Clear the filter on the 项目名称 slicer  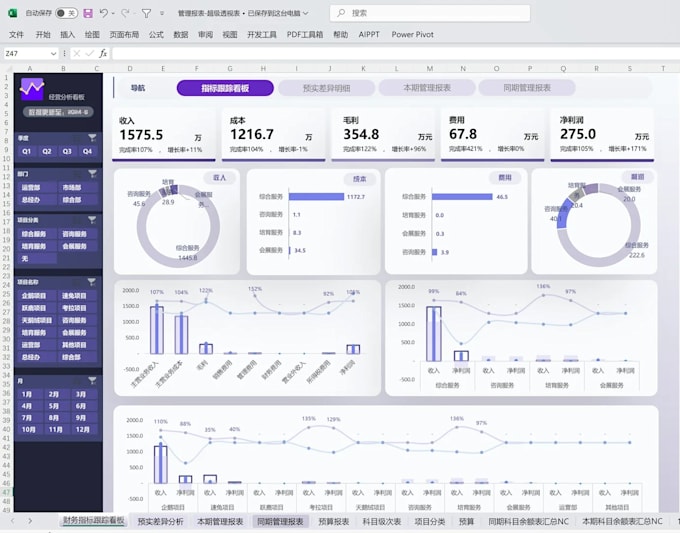pyautogui.click(x=92, y=282)
